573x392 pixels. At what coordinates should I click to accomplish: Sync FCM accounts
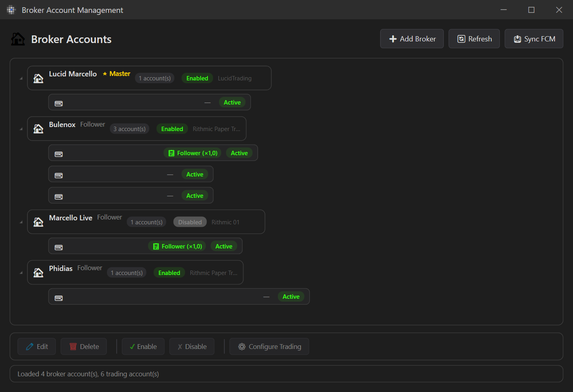point(534,39)
